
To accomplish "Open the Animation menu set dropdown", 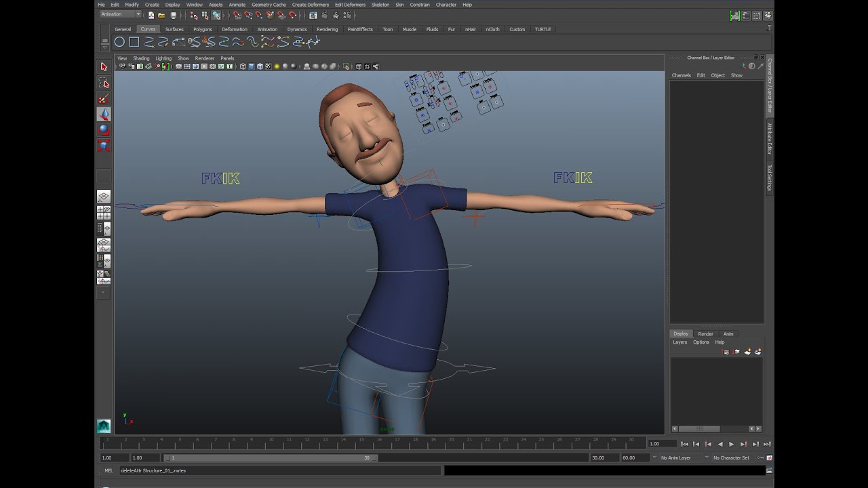I will tap(121, 14).
